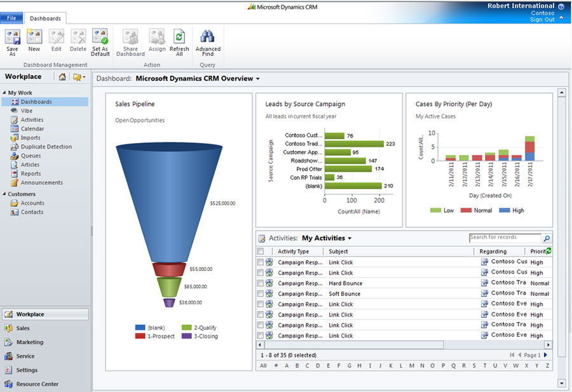This screenshot has height=392, width=572.
Task: Check the last activity row checkbox
Action: coord(261,335)
